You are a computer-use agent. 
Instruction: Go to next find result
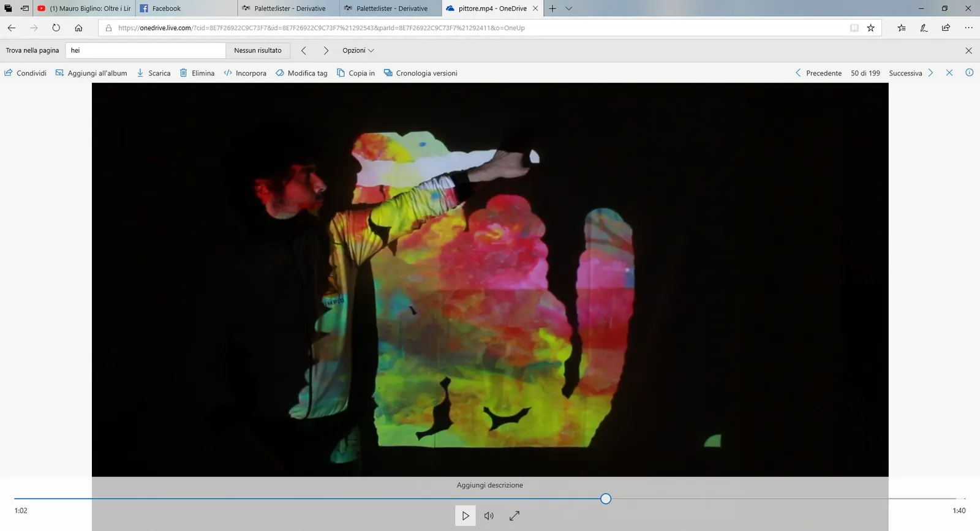(326, 50)
